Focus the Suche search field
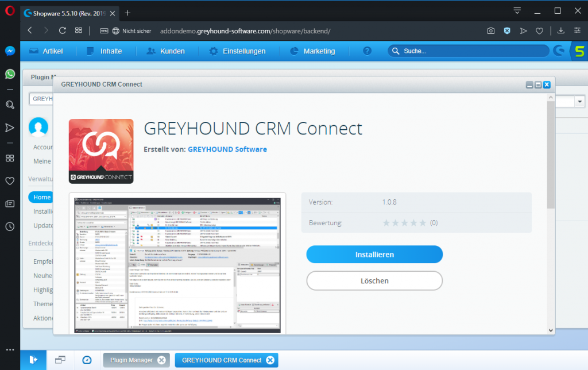The width and height of the screenshot is (588, 370). [469, 51]
